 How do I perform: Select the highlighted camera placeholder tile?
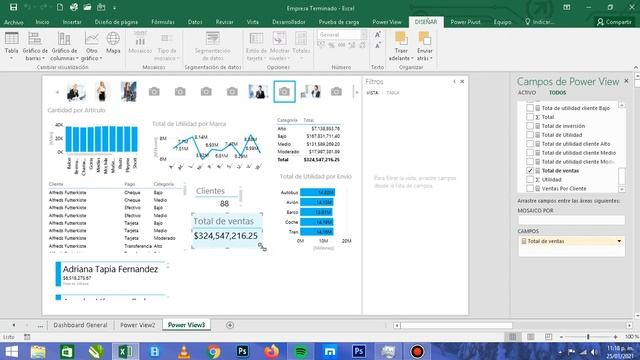(x=284, y=91)
